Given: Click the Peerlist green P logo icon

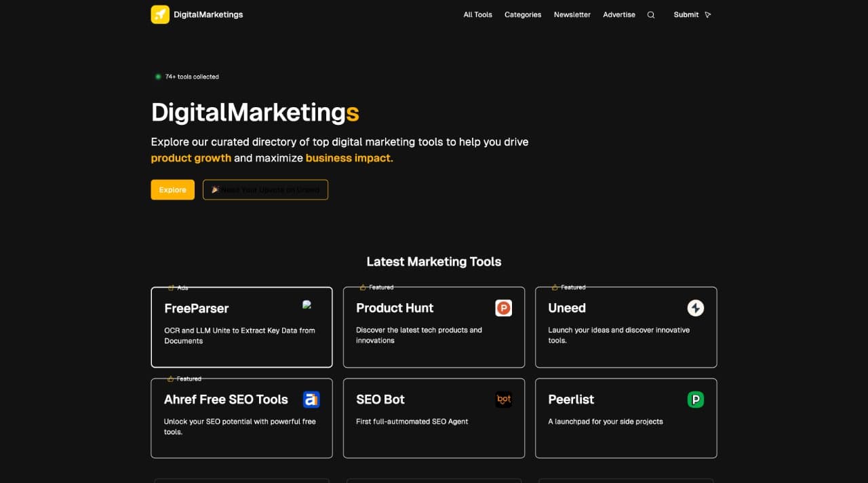Looking at the screenshot, I should (696, 400).
